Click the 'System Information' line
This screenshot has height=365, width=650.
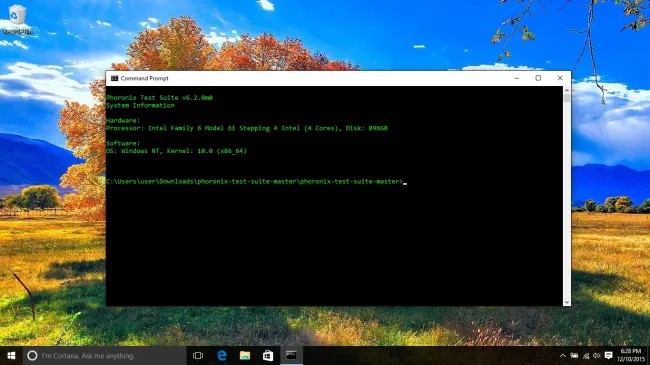click(x=141, y=105)
